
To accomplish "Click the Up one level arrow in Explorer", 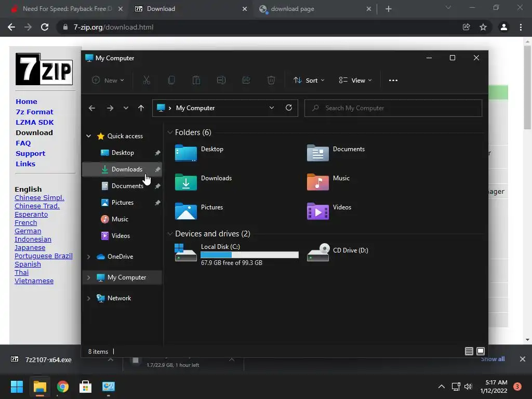I will tap(141, 108).
